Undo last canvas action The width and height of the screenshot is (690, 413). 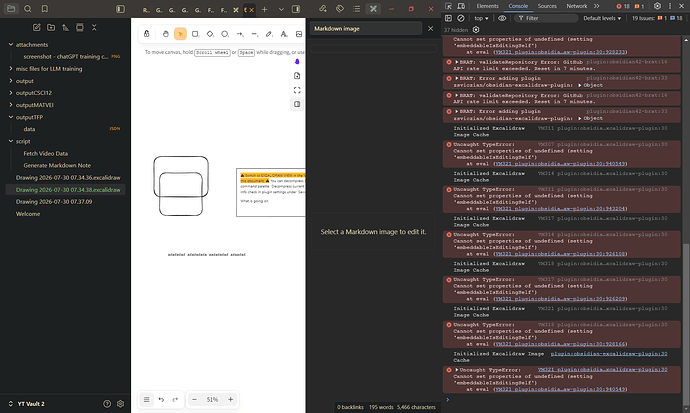tap(161, 399)
